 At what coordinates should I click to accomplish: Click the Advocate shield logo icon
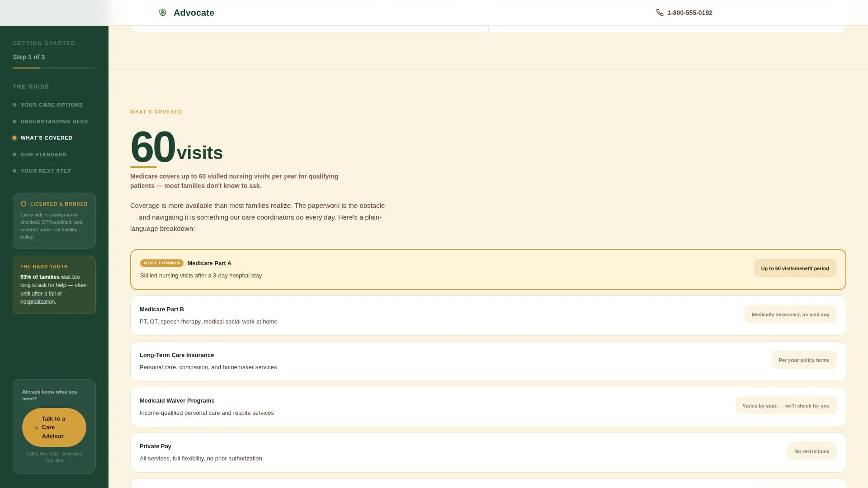point(163,13)
